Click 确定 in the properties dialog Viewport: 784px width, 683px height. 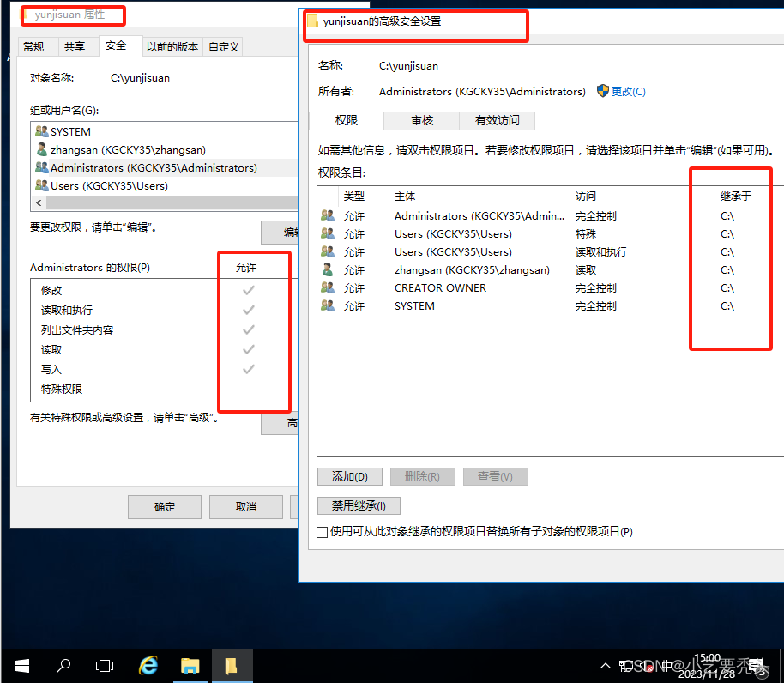click(165, 507)
